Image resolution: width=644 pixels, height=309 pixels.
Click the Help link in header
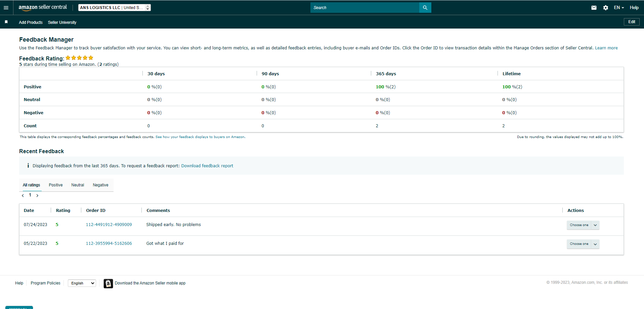click(634, 7)
